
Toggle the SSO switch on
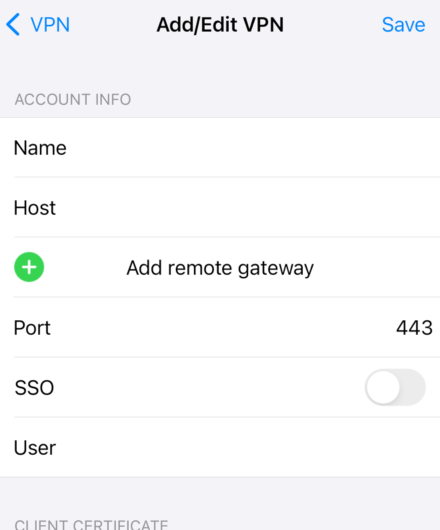(395, 387)
